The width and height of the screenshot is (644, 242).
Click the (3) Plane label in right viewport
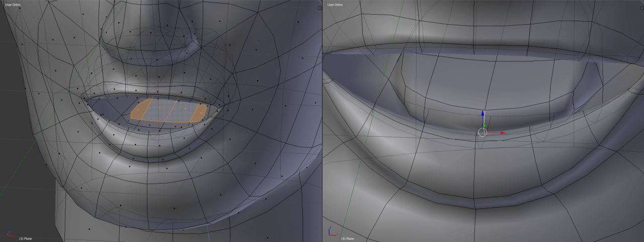click(x=347, y=238)
